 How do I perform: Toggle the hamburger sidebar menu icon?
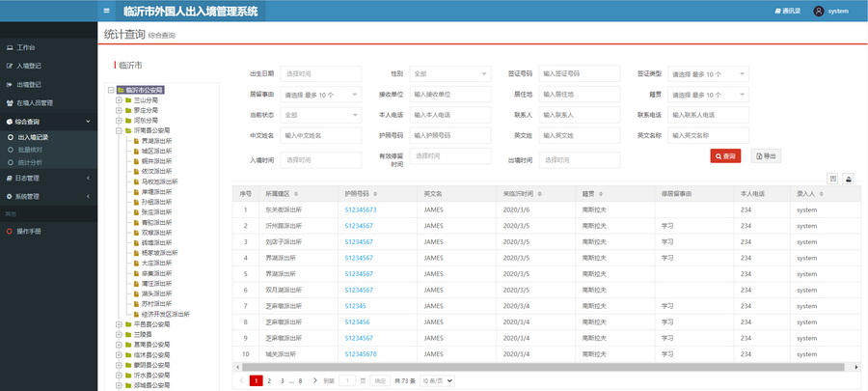[x=106, y=11]
